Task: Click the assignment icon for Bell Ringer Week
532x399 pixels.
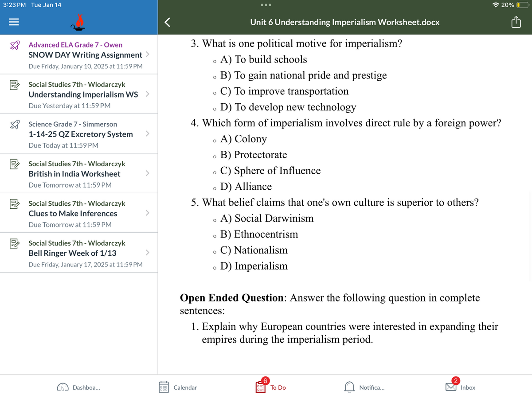Action: (15, 243)
